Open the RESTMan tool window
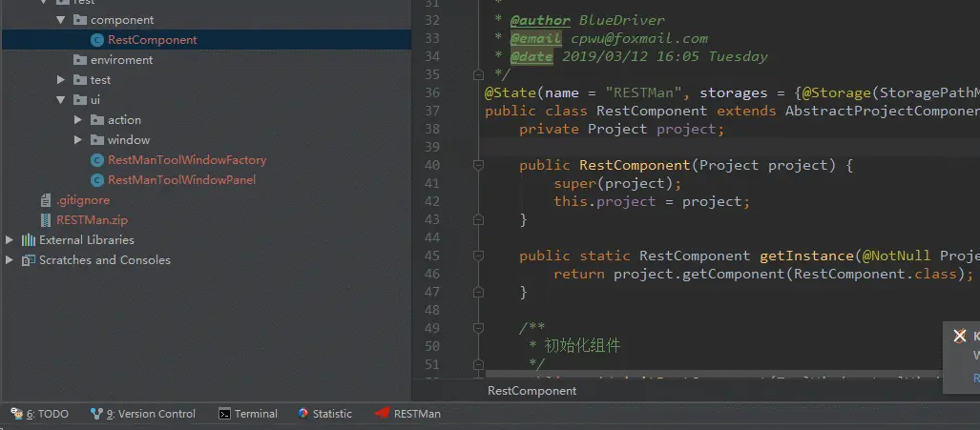Screen dimensions: 980x430 click(x=407, y=414)
